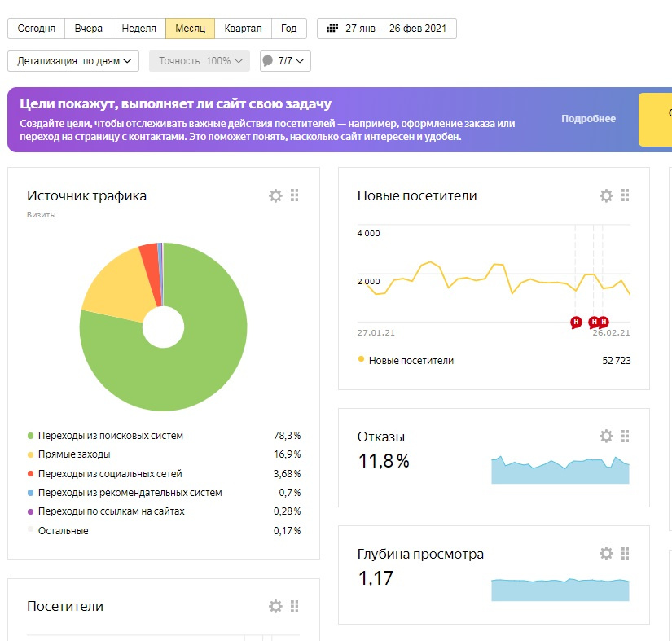
Task: Open settings gear of Отказы widget
Action: pos(606,437)
